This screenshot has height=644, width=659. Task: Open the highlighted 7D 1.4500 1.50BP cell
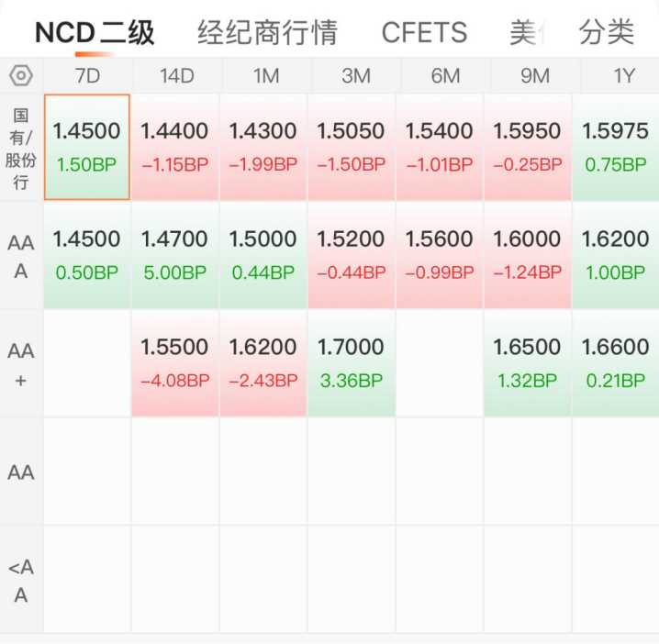click(86, 147)
